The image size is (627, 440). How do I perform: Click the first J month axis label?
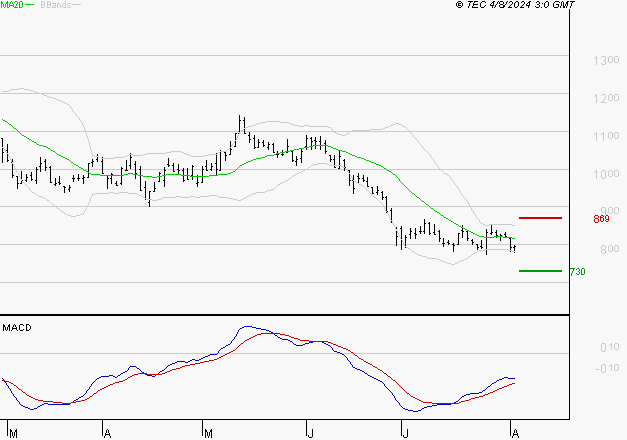(x=310, y=434)
